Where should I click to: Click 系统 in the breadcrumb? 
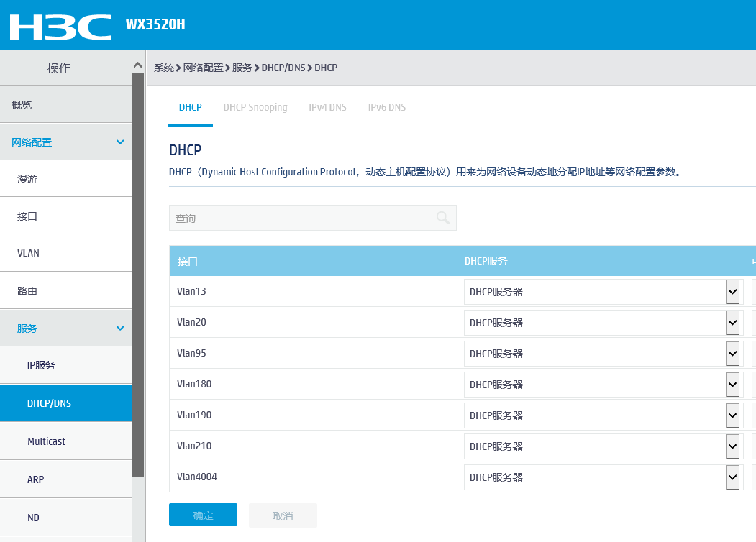coord(164,68)
